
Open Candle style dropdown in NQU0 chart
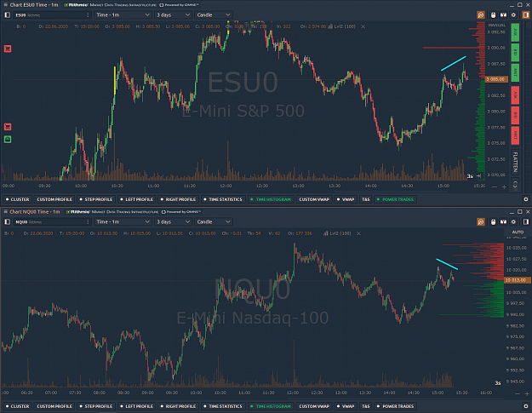[214, 222]
